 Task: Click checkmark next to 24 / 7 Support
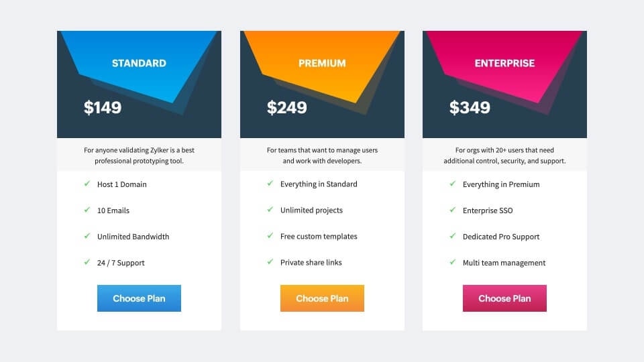coord(87,262)
